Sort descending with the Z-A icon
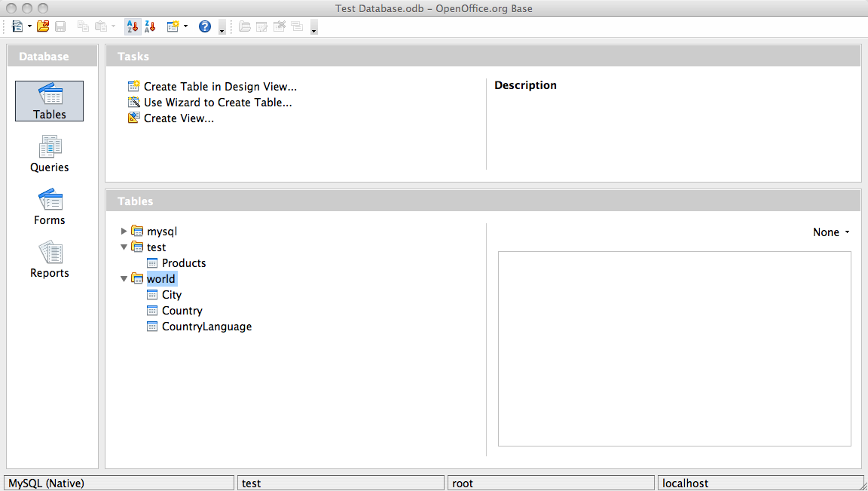 click(x=150, y=26)
